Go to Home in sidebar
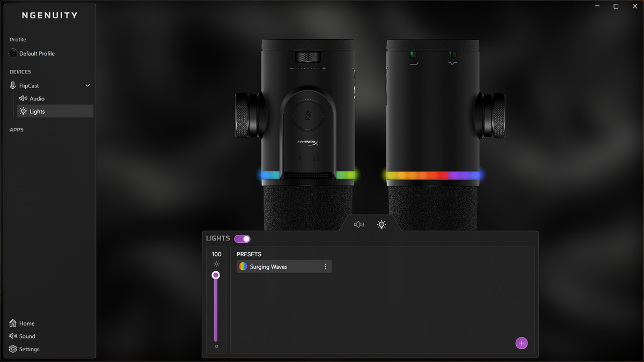The image size is (644, 362). click(22, 323)
